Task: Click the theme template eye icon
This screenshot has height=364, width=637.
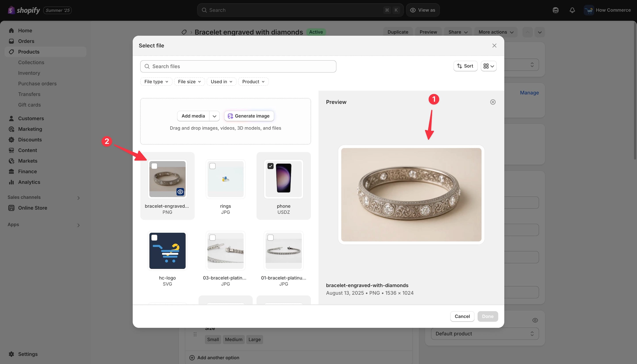Action: click(535, 320)
